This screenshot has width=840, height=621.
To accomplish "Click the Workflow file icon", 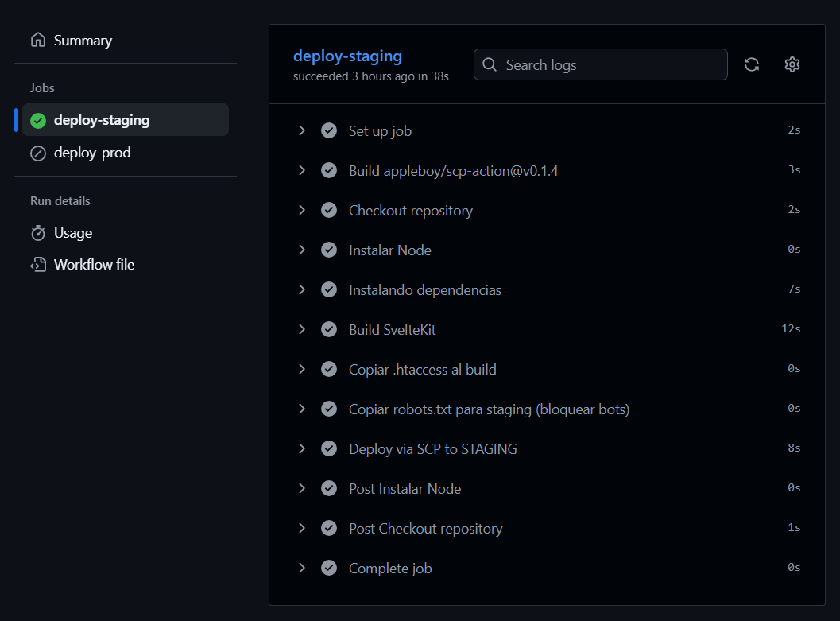I will click(x=37, y=264).
